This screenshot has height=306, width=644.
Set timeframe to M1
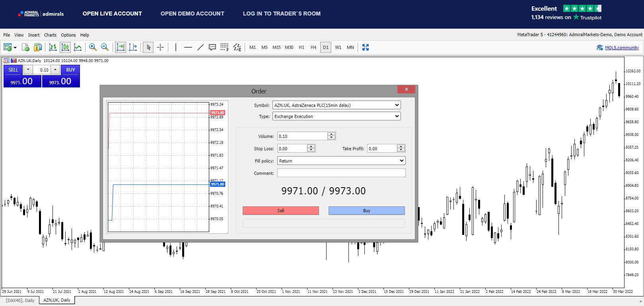click(253, 47)
